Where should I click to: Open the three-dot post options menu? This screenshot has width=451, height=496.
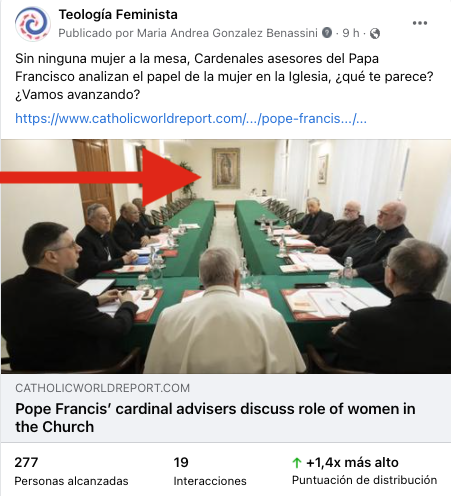pyautogui.click(x=419, y=23)
